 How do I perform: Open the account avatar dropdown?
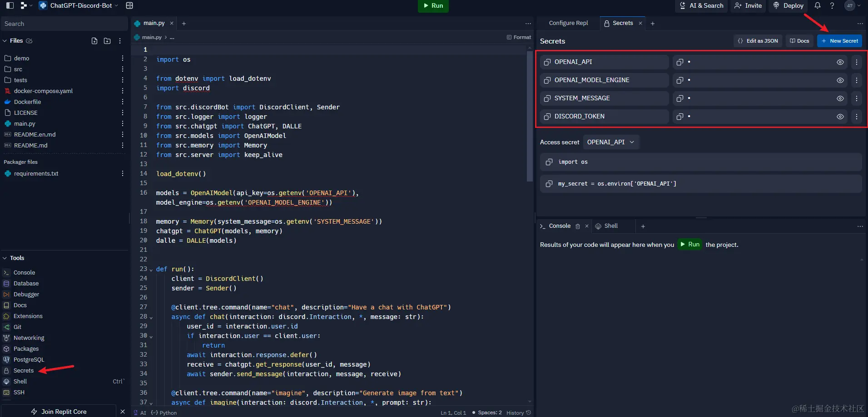(853, 5)
